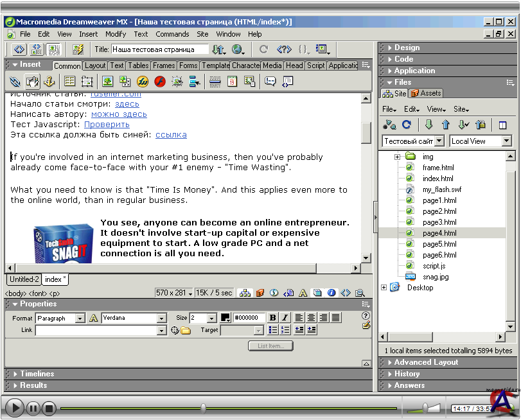Open the Format Paragraph dropdown
The height and width of the screenshot is (420, 521).
point(80,318)
